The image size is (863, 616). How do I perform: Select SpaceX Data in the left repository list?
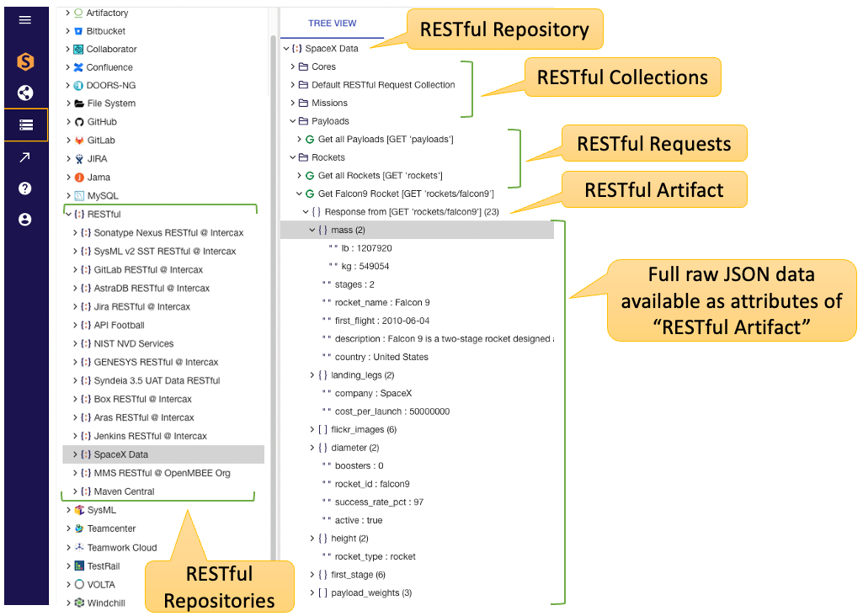pos(122,454)
